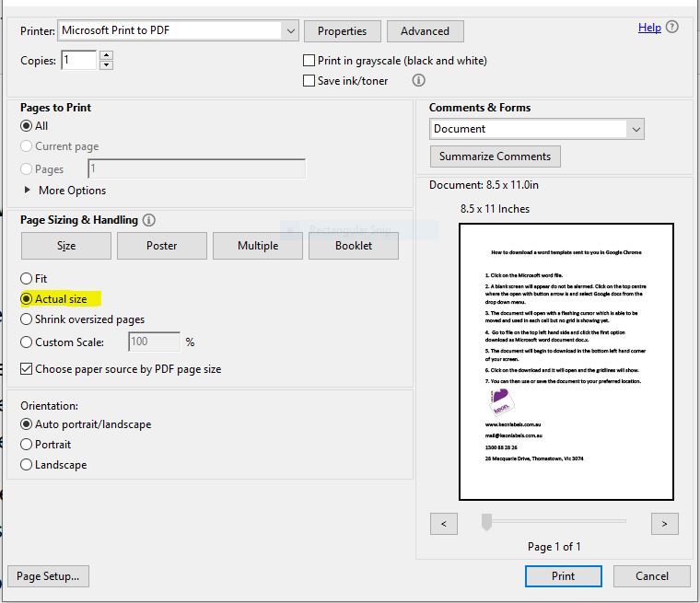Switch to the Size sizing mode
700x603 pixels.
pos(66,246)
